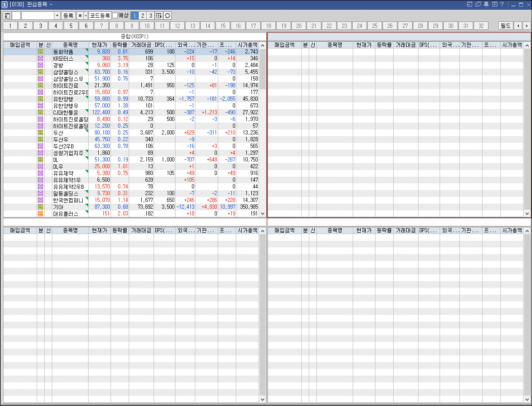Screen dimensions: 532x406
Task: Click the purple badge icon in 한국앤컴퍼니 row
Action: (41, 200)
